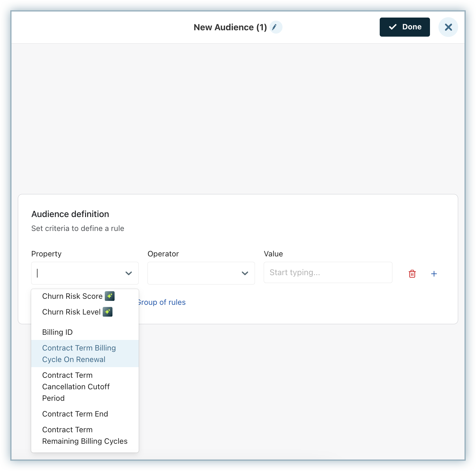Click the Audience definition heading
This screenshot has height=471, width=476.
click(x=70, y=214)
